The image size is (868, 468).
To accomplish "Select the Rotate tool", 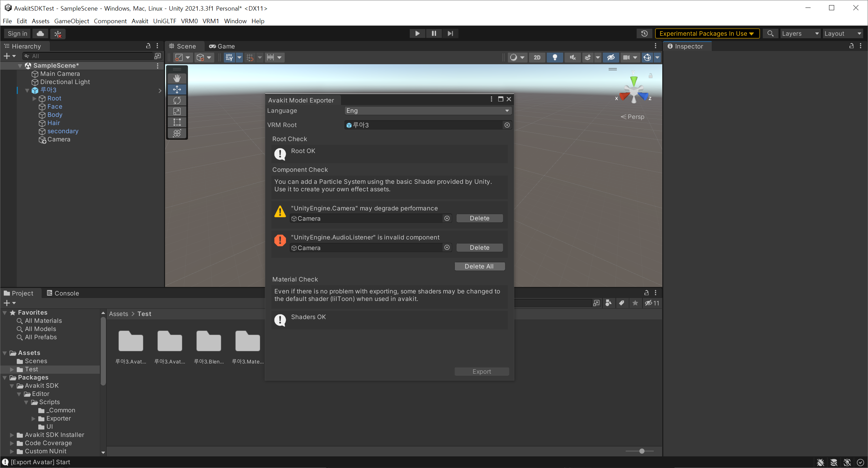I will click(x=177, y=100).
